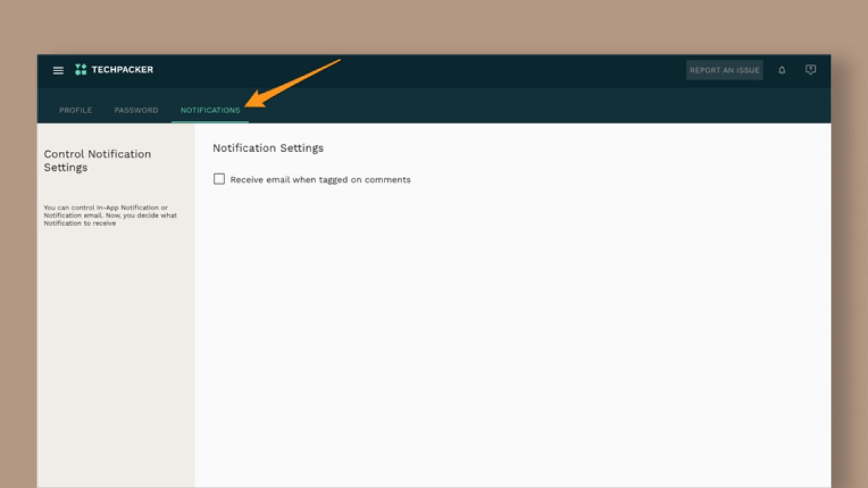Open the notifications bell
The height and width of the screenshot is (488, 868).
pos(782,70)
